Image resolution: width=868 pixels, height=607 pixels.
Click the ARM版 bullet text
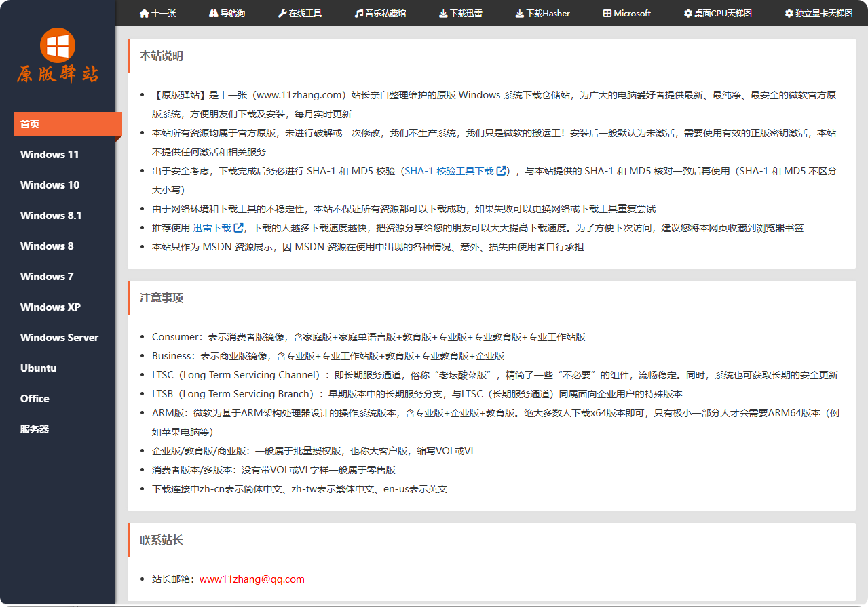pos(495,423)
